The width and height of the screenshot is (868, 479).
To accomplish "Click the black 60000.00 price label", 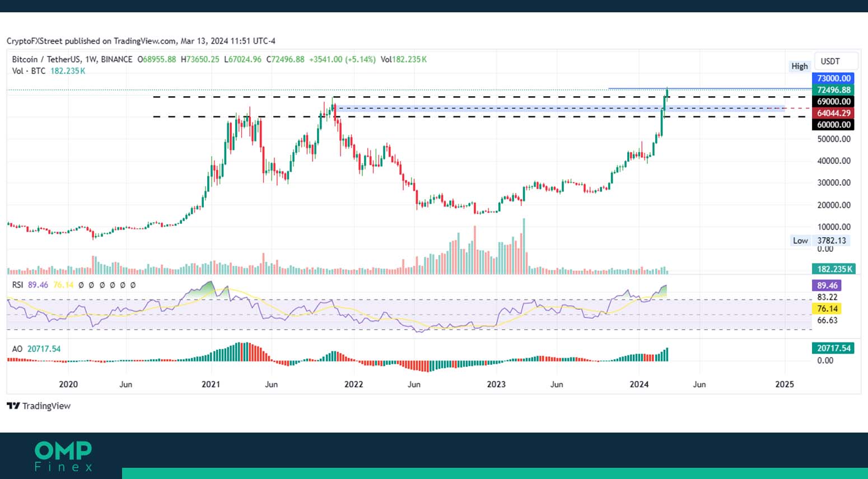I will (833, 125).
